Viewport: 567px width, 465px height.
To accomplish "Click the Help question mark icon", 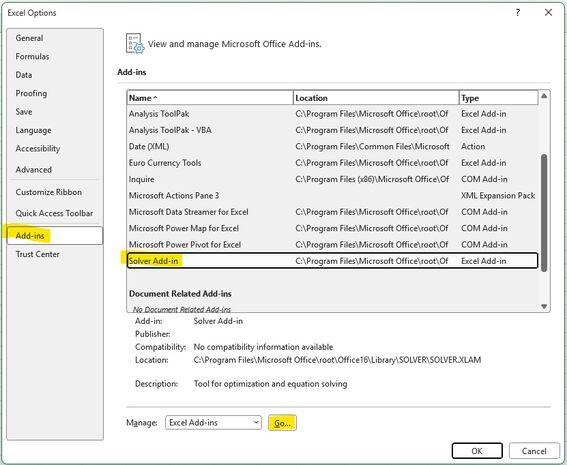I will click(x=518, y=13).
